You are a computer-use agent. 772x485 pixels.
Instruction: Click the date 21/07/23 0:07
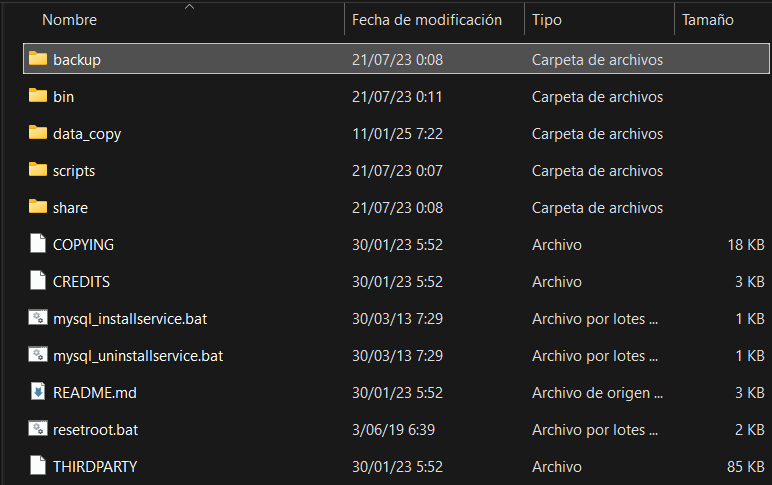[397, 171]
